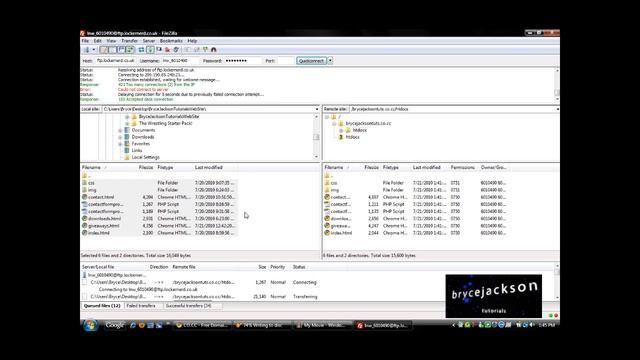Sort local files by Last modified header

click(209, 167)
